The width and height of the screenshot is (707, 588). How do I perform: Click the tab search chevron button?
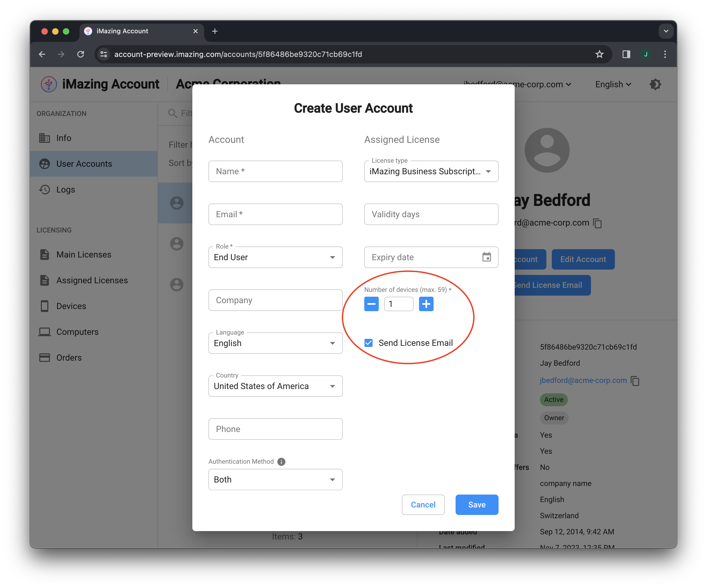666,31
